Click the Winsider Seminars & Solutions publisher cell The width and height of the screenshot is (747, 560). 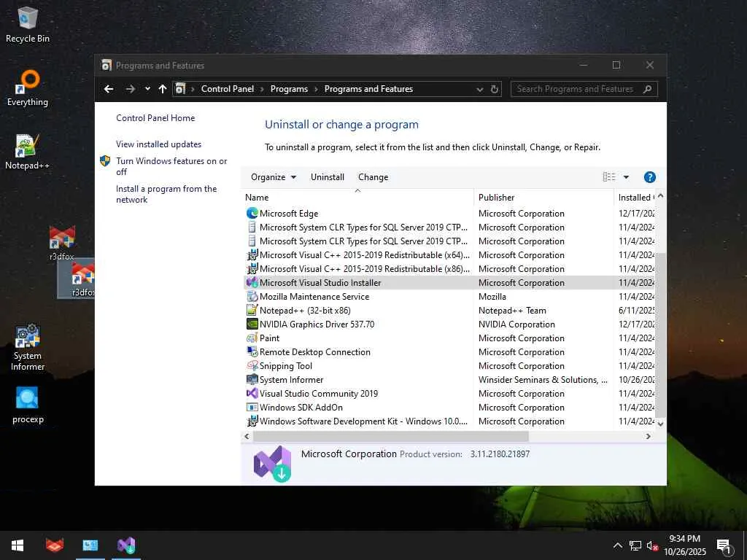(543, 379)
